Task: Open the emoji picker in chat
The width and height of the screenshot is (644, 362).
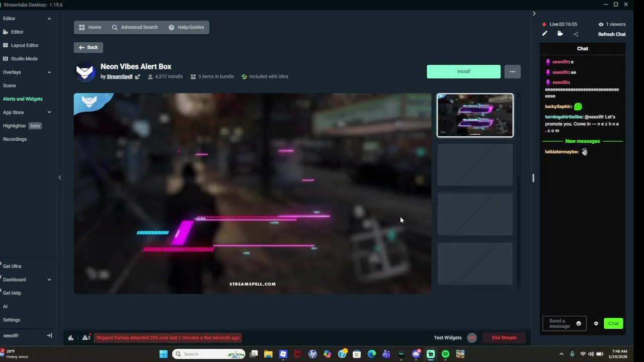Action: 579,324
